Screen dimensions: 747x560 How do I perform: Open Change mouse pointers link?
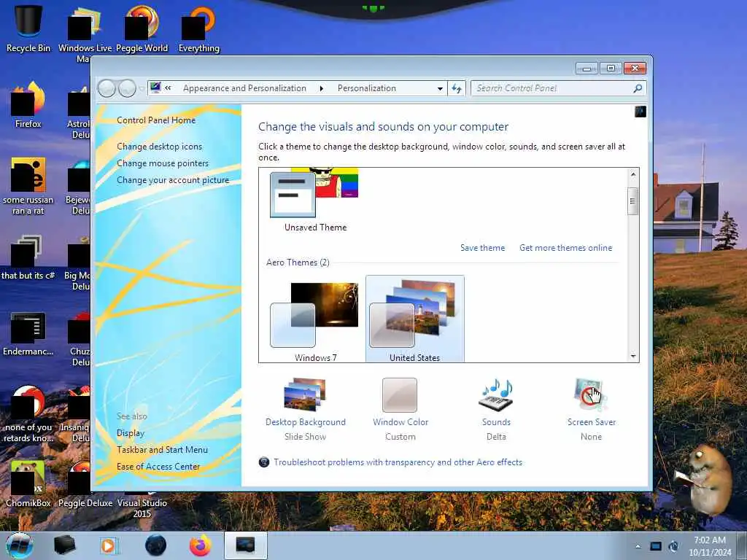click(x=163, y=163)
